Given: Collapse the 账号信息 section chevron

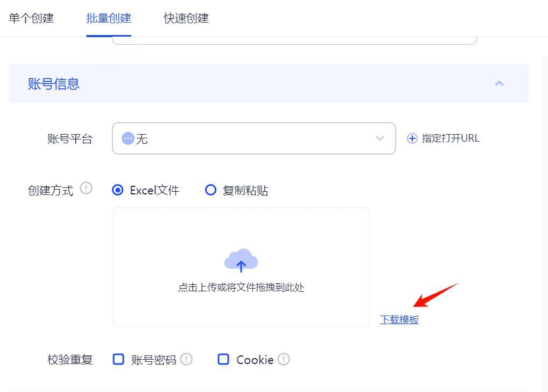Looking at the screenshot, I should pyautogui.click(x=499, y=83).
